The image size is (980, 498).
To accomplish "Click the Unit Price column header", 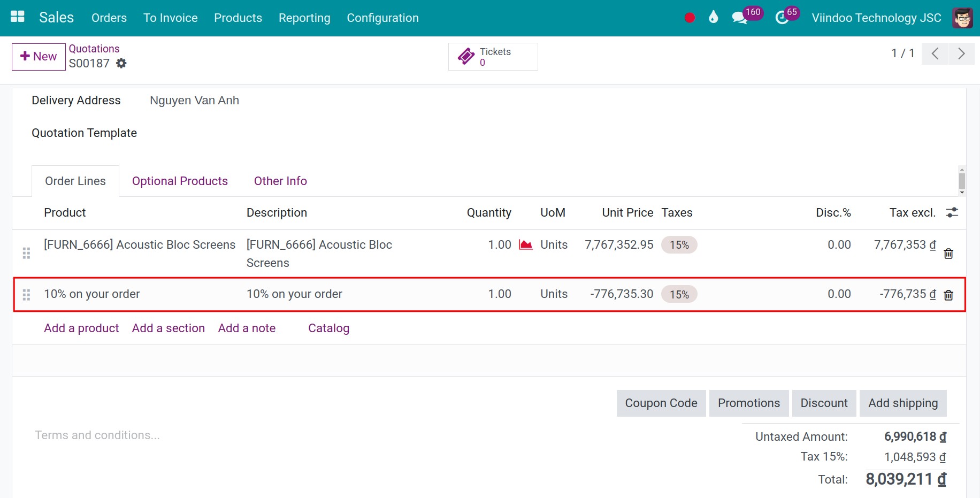I will [627, 212].
